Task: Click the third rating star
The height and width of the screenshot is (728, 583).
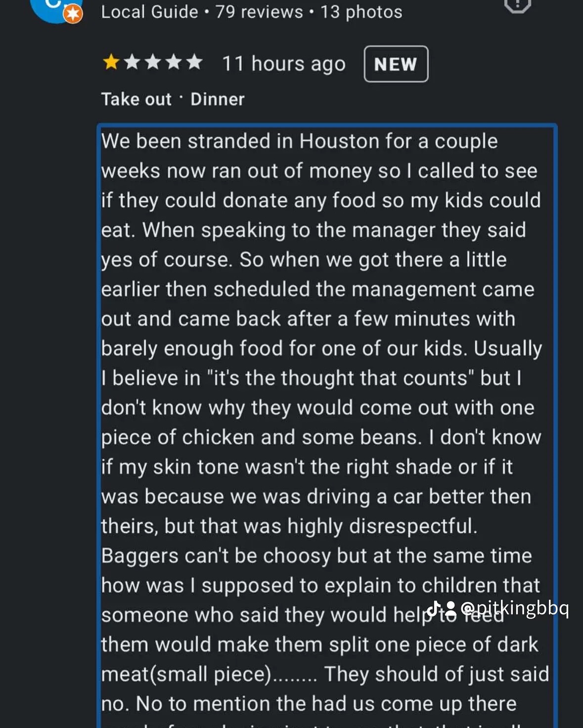Action: [x=153, y=63]
